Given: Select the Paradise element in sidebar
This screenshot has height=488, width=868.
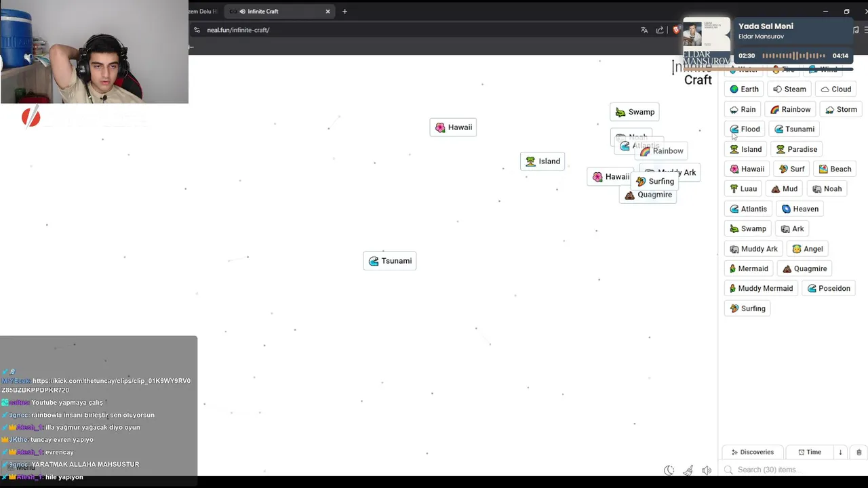Looking at the screenshot, I should [x=796, y=149].
